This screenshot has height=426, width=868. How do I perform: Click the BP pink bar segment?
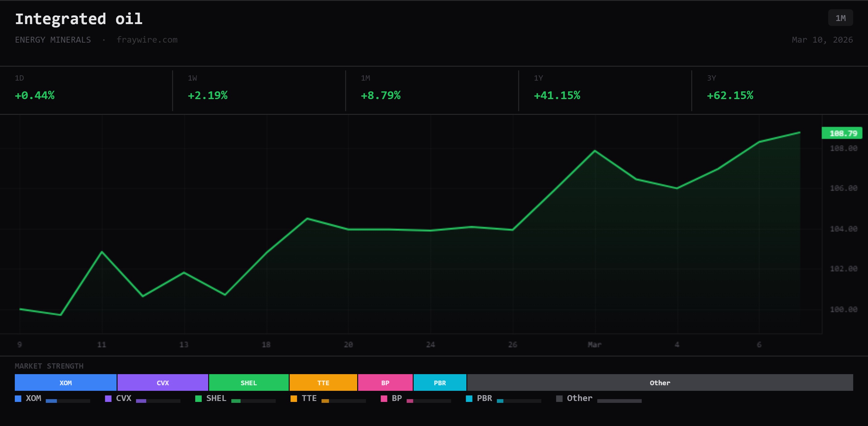385,382
